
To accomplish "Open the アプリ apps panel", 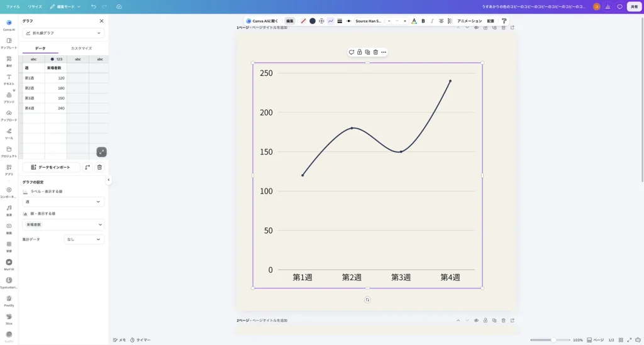I will (9, 170).
